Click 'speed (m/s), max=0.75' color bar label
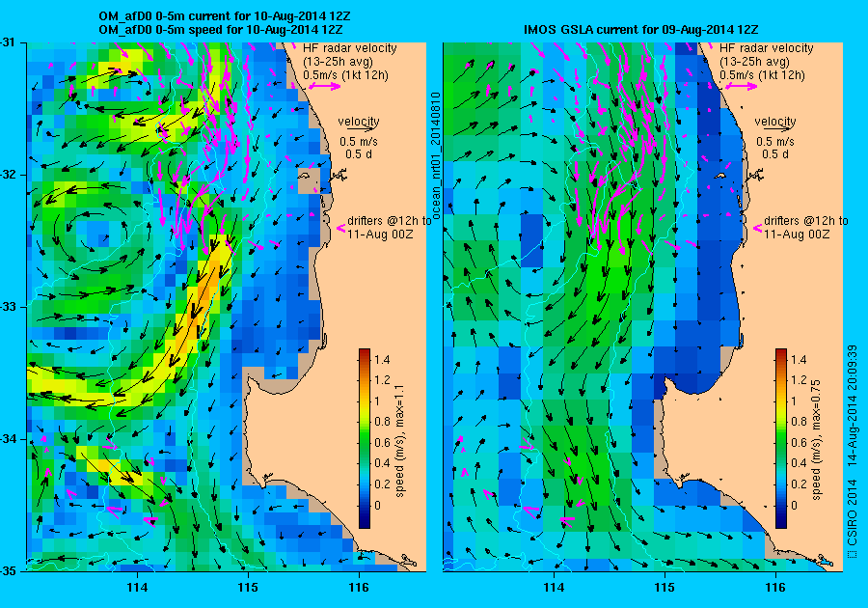The image size is (868, 608). pyautogui.click(x=817, y=440)
